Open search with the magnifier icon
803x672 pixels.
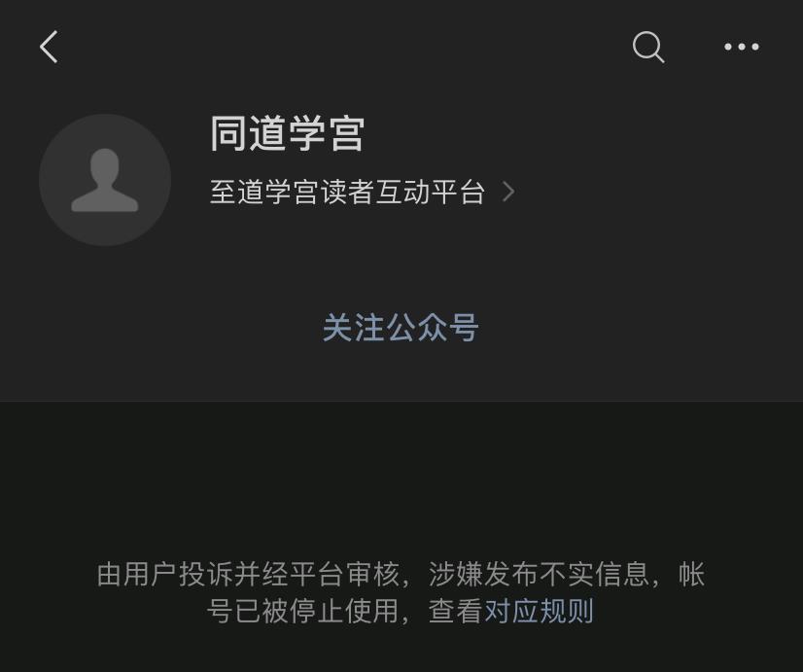[648, 47]
